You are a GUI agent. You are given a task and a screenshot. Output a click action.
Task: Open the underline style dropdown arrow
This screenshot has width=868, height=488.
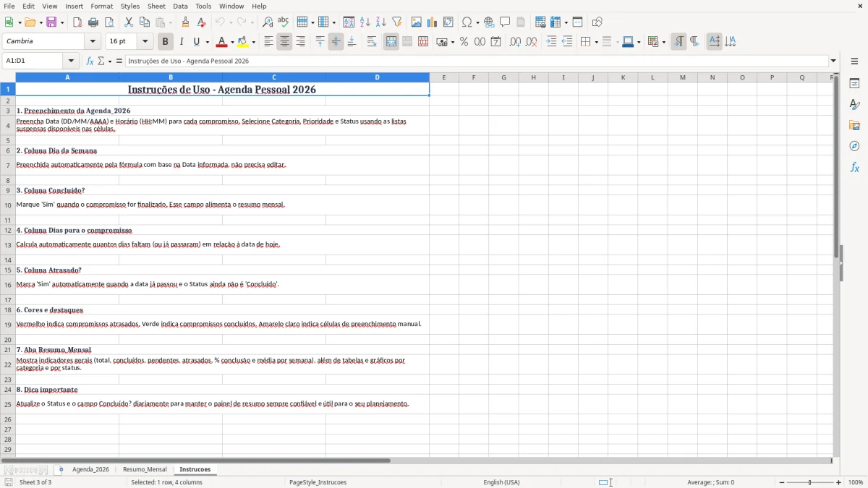pos(206,42)
